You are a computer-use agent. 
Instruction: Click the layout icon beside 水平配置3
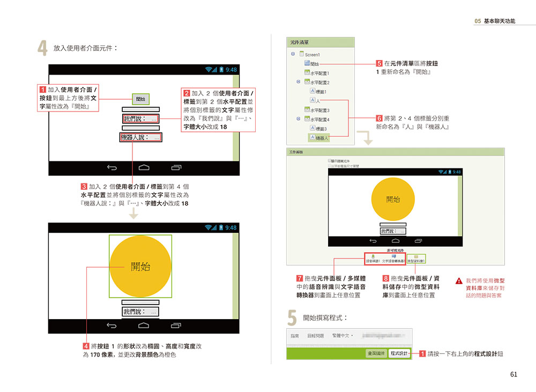point(307,109)
